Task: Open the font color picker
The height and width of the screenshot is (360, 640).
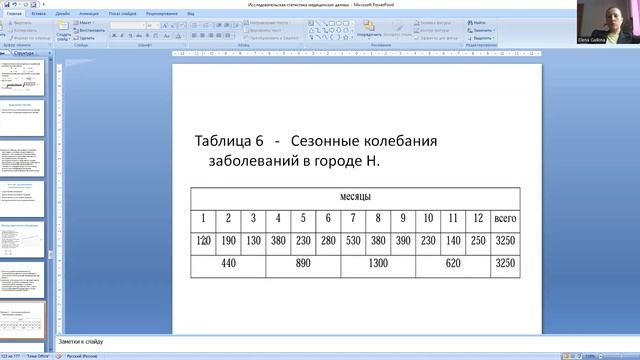Action: pyautogui.click(x=179, y=36)
